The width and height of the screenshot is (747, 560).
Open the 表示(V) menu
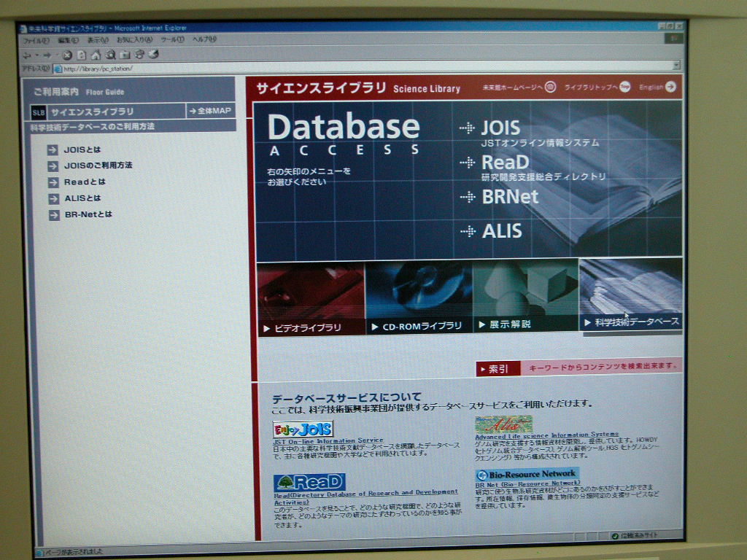click(x=98, y=41)
